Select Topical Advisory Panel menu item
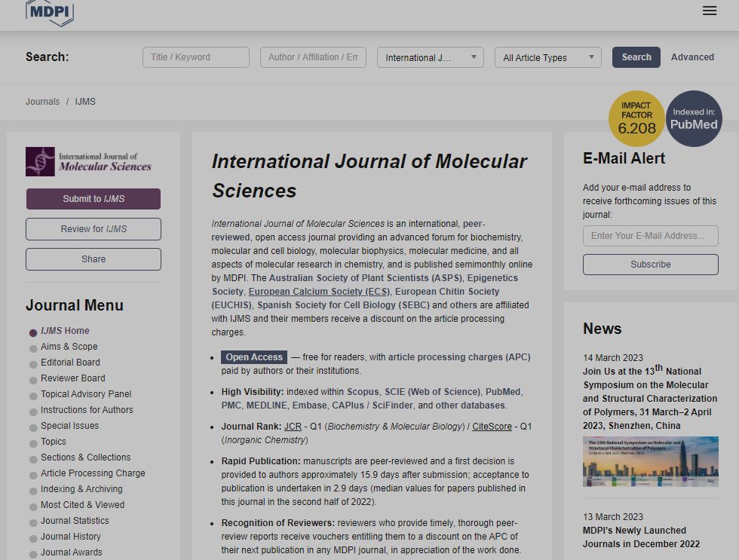Viewport: 739px width, 560px height. 86,394
